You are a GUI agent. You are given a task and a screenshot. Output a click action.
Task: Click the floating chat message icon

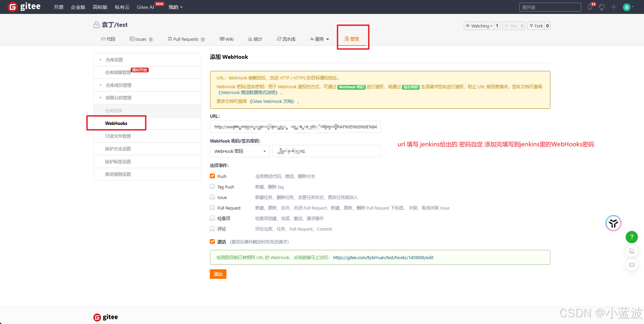click(632, 265)
